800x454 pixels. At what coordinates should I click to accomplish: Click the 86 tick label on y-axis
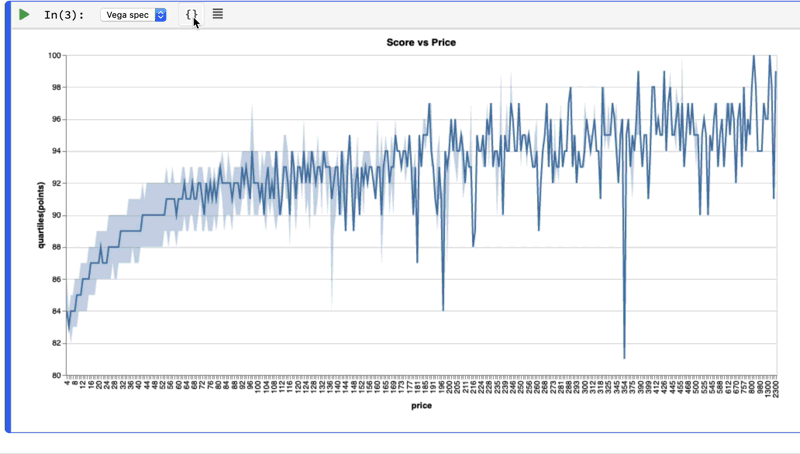tap(56, 279)
